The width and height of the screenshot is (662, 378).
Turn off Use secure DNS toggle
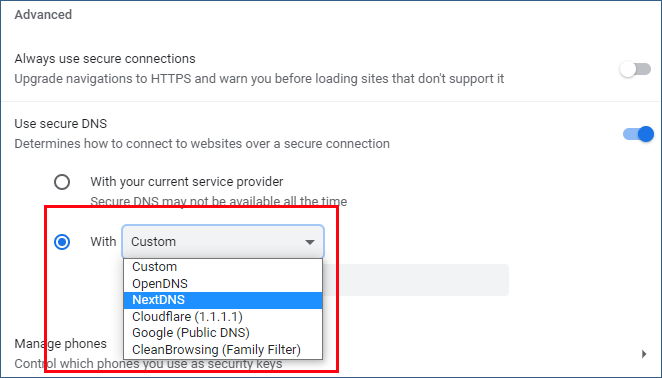(638, 134)
